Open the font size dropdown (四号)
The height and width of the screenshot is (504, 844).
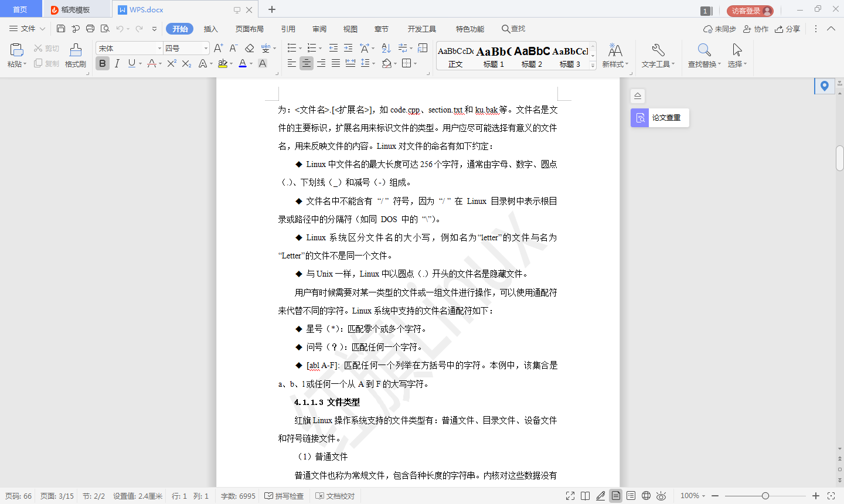(x=206, y=48)
